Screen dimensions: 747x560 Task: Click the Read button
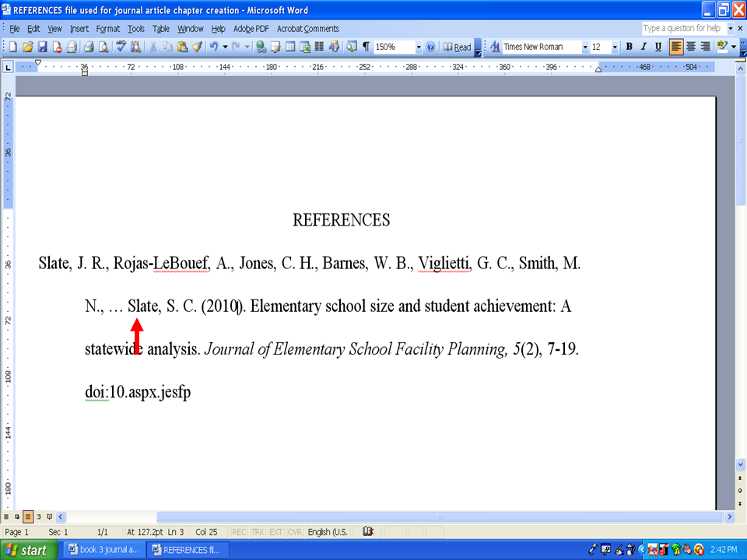pyautogui.click(x=458, y=47)
